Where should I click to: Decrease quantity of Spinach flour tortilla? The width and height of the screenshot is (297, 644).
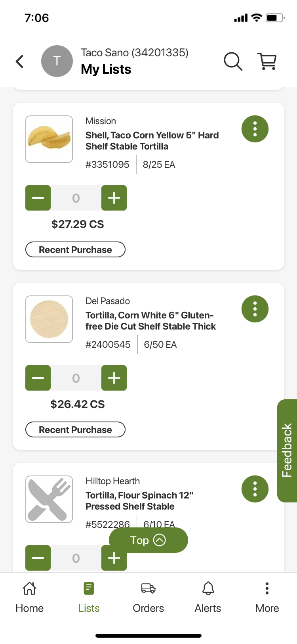[x=38, y=558]
